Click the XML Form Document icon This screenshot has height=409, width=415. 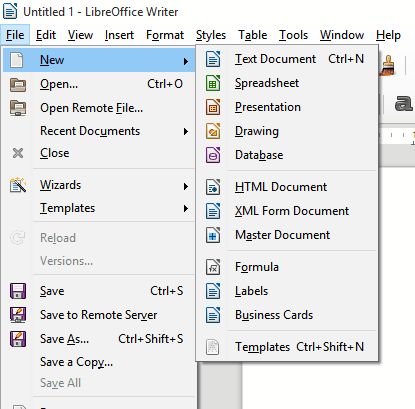[213, 211]
